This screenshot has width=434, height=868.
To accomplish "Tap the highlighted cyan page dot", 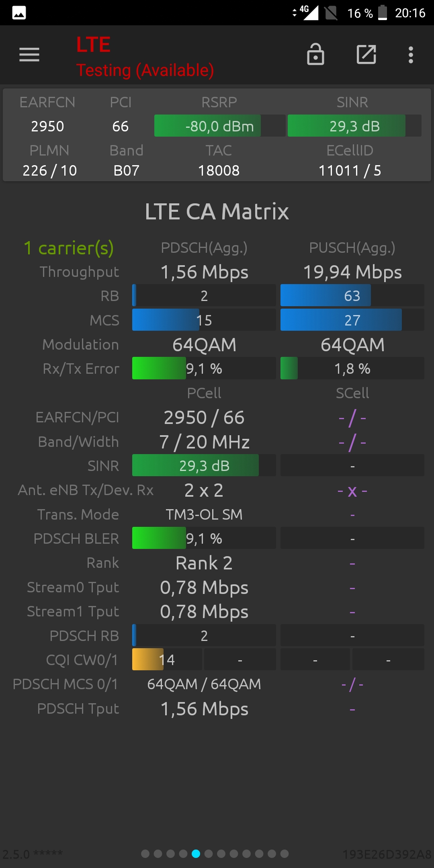I will click(196, 854).
